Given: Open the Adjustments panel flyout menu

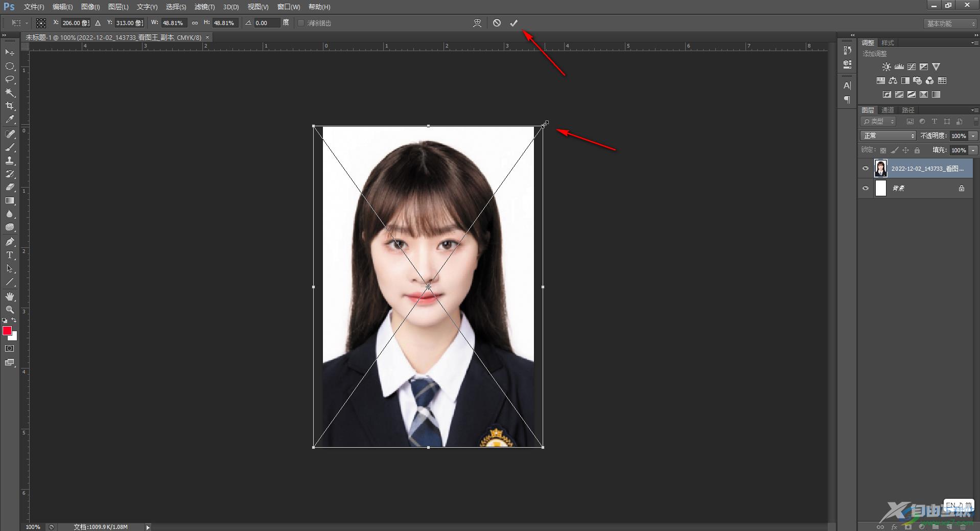Looking at the screenshot, I should pyautogui.click(x=974, y=42).
